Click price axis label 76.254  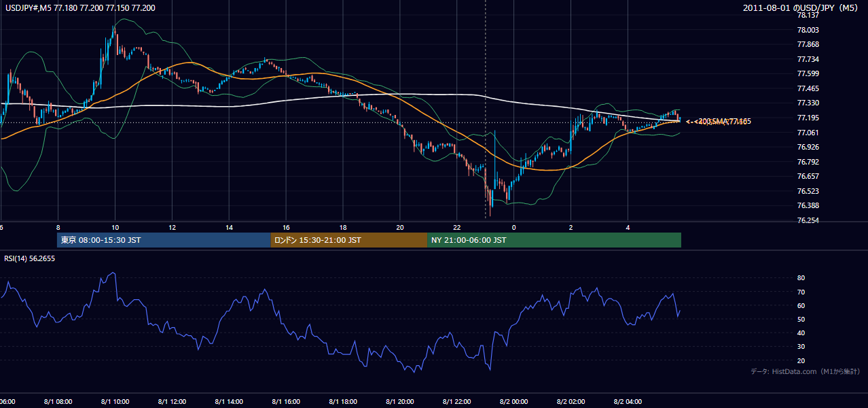click(x=808, y=220)
